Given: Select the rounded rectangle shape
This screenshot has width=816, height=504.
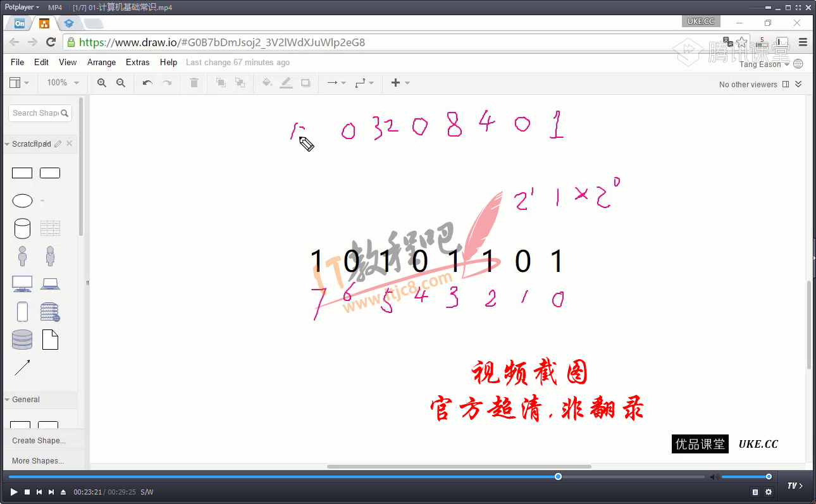Looking at the screenshot, I should [50, 173].
